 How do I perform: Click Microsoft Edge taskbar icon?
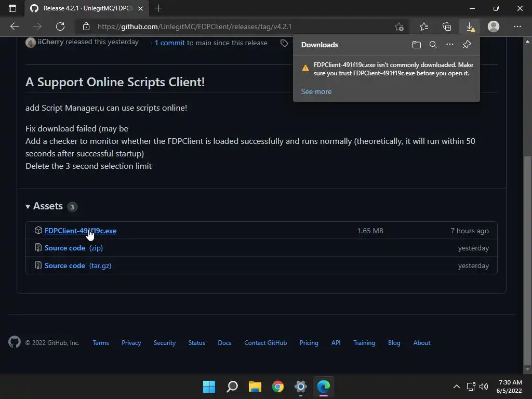tap(324, 387)
